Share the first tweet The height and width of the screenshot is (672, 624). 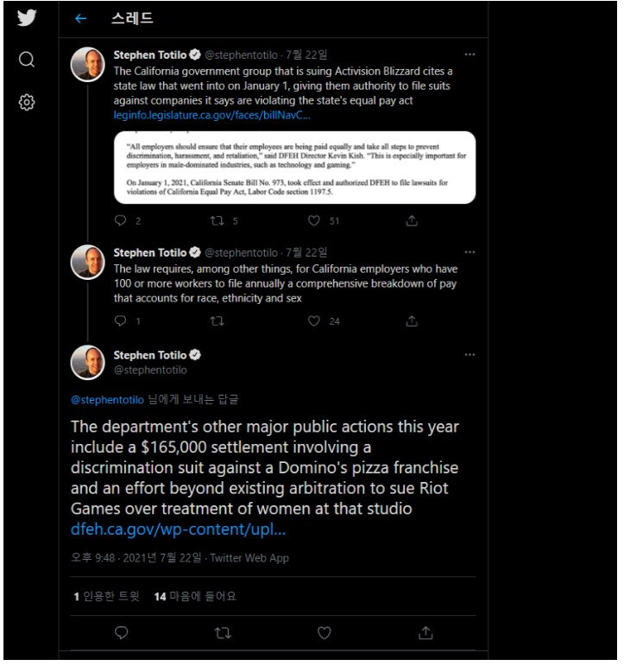(x=412, y=221)
